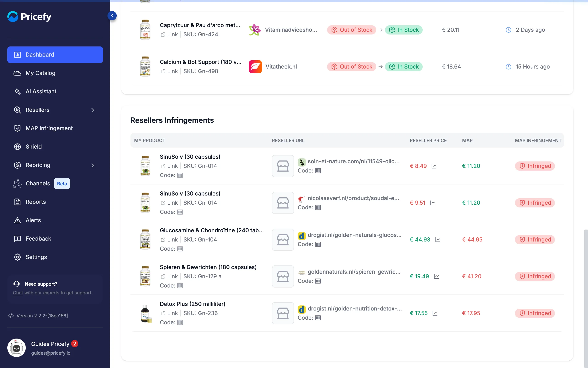
Task: Click the Shield globe icon
Action: [x=17, y=147]
